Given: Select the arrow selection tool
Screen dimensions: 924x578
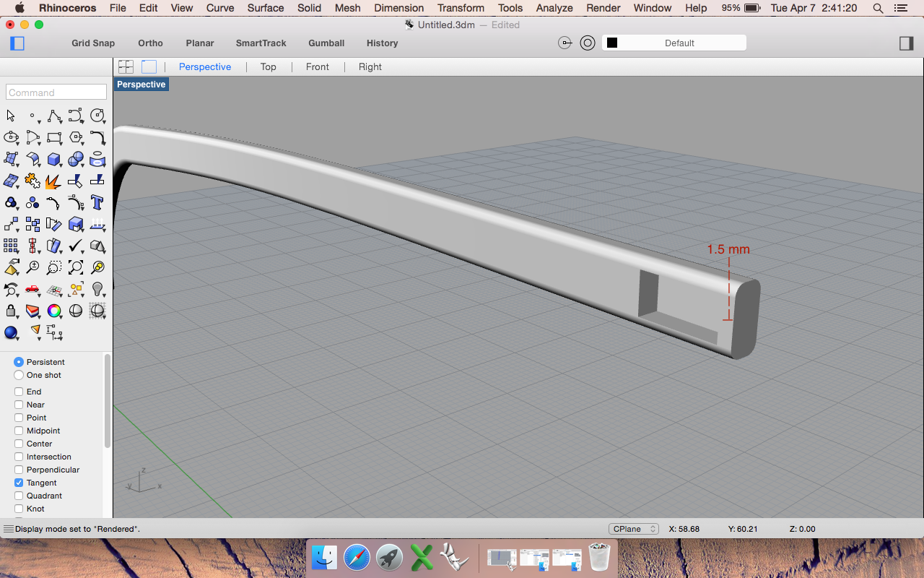Looking at the screenshot, I should click(10, 115).
